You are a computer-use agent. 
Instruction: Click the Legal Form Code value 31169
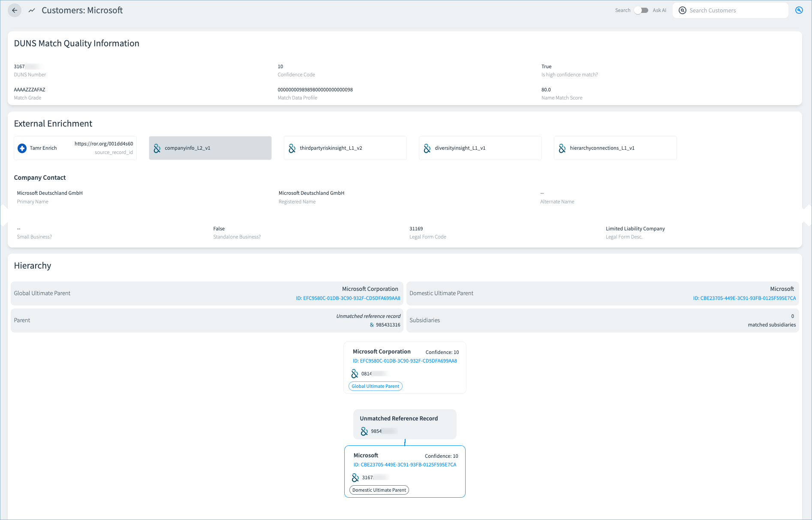coord(416,229)
